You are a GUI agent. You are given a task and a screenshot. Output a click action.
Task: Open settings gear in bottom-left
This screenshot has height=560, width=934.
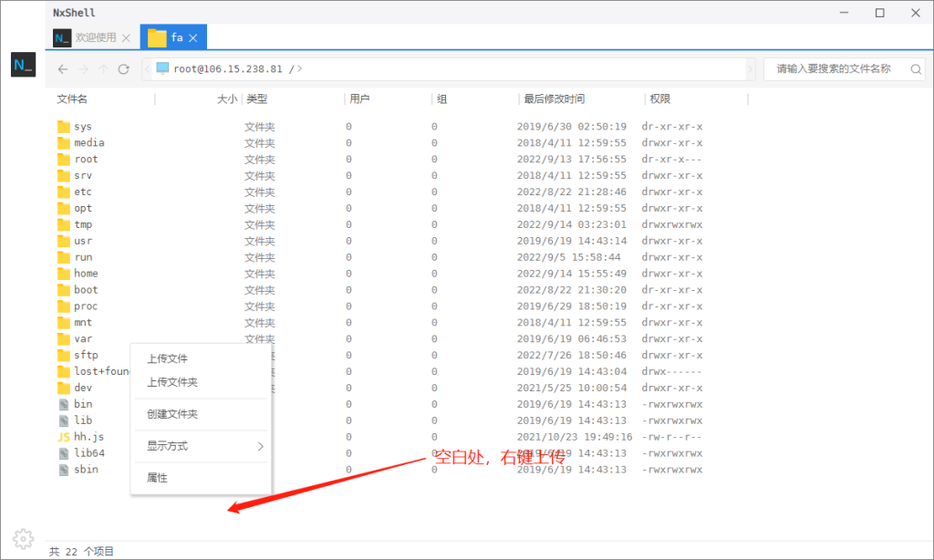click(x=24, y=536)
